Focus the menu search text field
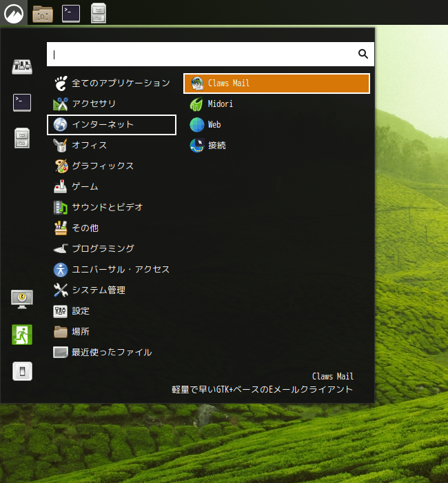This screenshot has width=448, height=483. [x=210, y=55]
